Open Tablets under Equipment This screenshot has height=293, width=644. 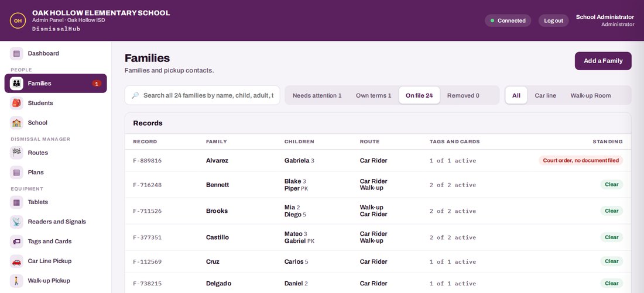(56, 202)
